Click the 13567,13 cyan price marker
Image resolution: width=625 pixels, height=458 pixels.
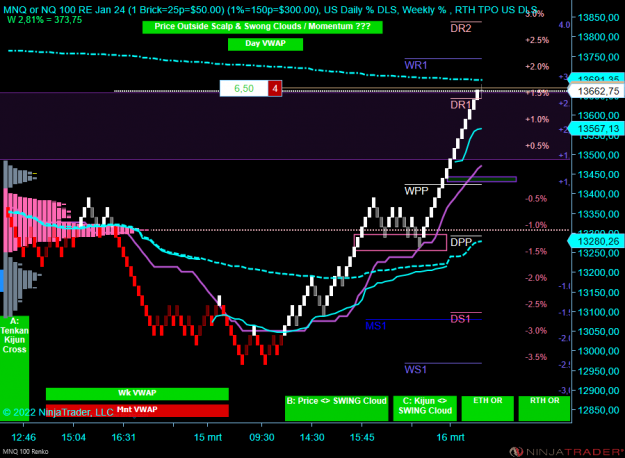click(596, 129)
